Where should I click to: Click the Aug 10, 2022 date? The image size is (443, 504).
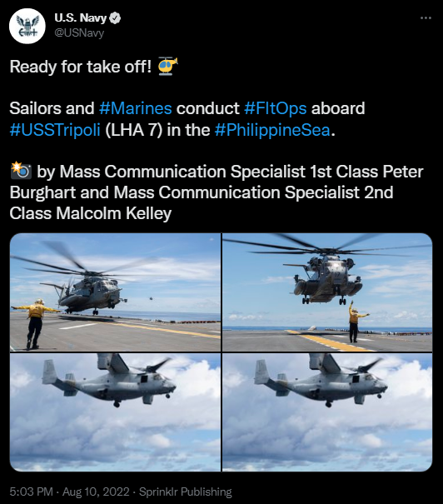[x=96, y=492]
